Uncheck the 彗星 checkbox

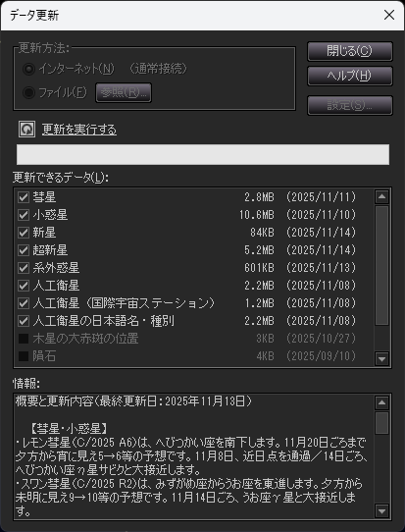[24, 197]
